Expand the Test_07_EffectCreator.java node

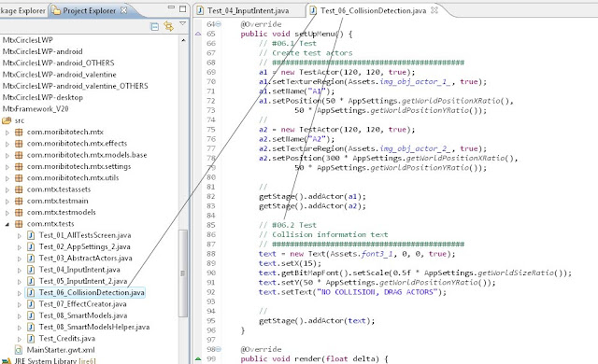coord(20,304)
